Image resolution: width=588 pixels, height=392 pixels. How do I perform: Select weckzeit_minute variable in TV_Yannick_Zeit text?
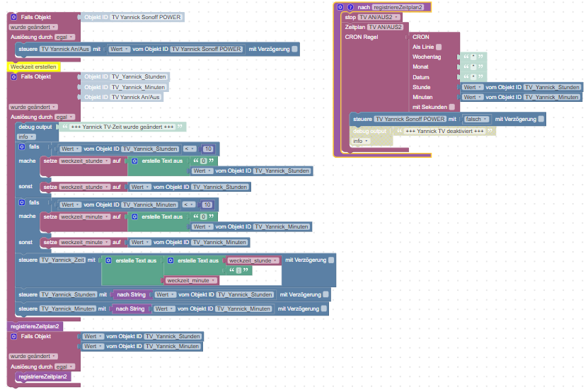coord(190,280)
